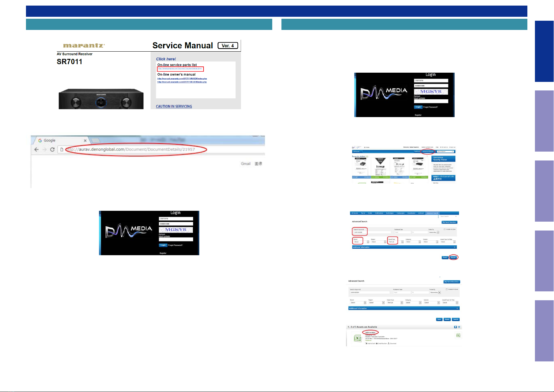554x392 pixels.
Task: Switch results to grid view icon
Action: (459, 327)
